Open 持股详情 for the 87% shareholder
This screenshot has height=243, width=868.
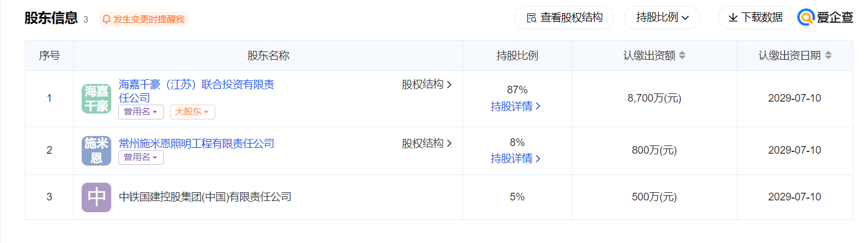click(516, 106)
